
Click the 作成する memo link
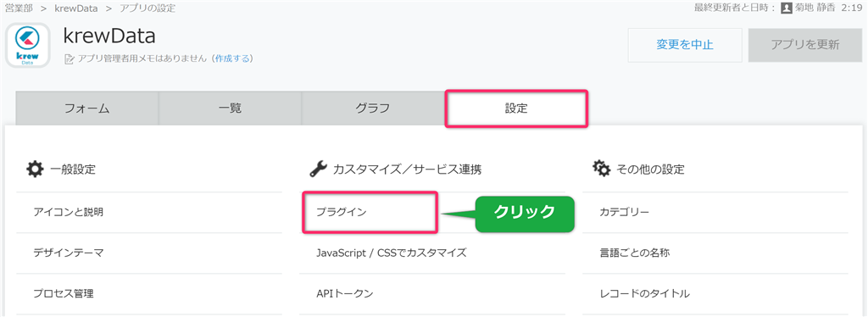232,58
